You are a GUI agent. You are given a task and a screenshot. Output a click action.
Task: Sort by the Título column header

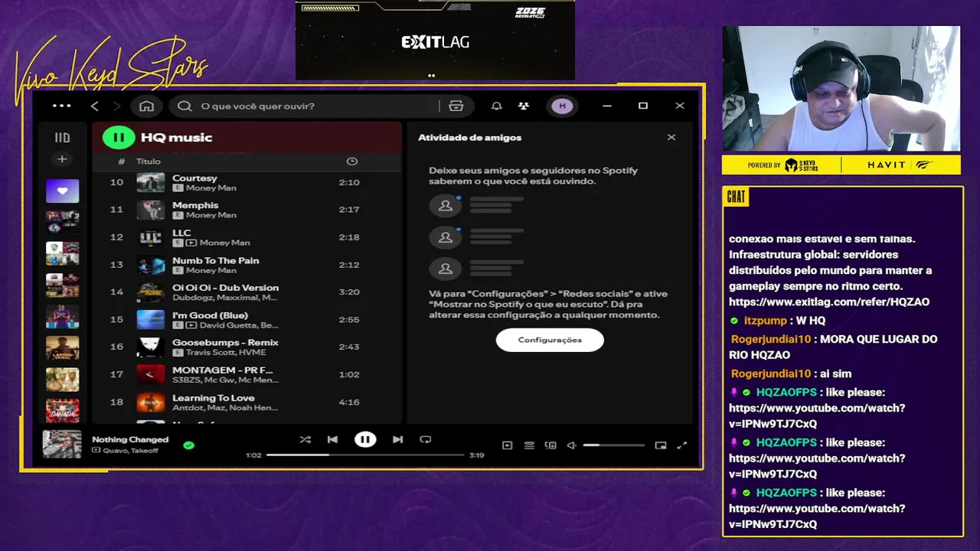149,161
